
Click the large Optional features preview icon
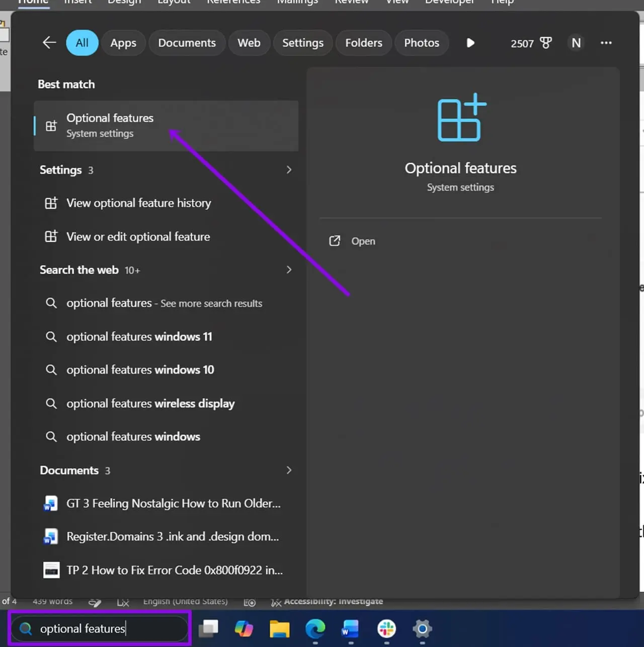click(461, 117)
